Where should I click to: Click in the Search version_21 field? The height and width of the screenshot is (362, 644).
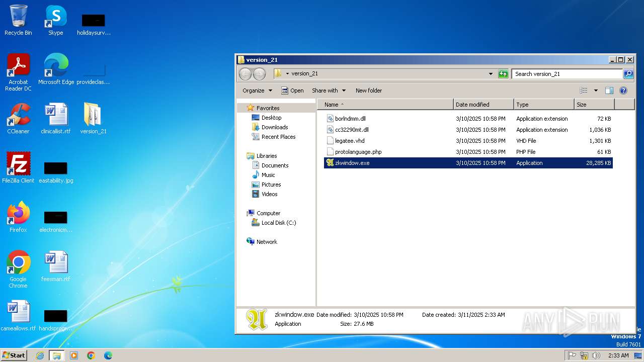pyautogui.click(x=567, y=74)
